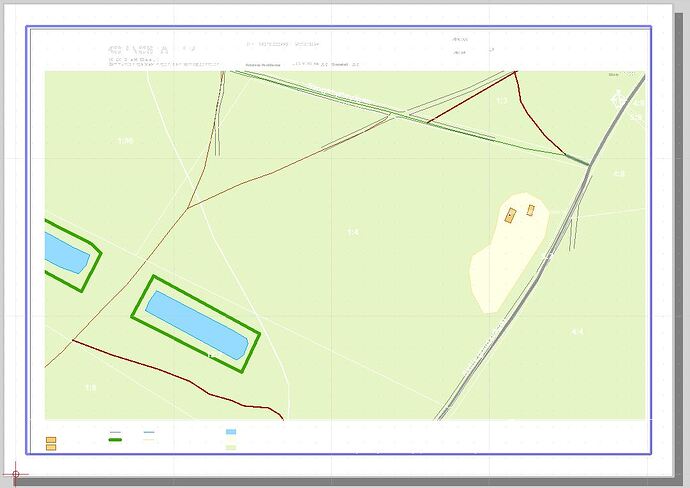This screenshot has height=488, width=690.
Task: Click the light blue line legend symbol
Action: [x=149, y=432]
